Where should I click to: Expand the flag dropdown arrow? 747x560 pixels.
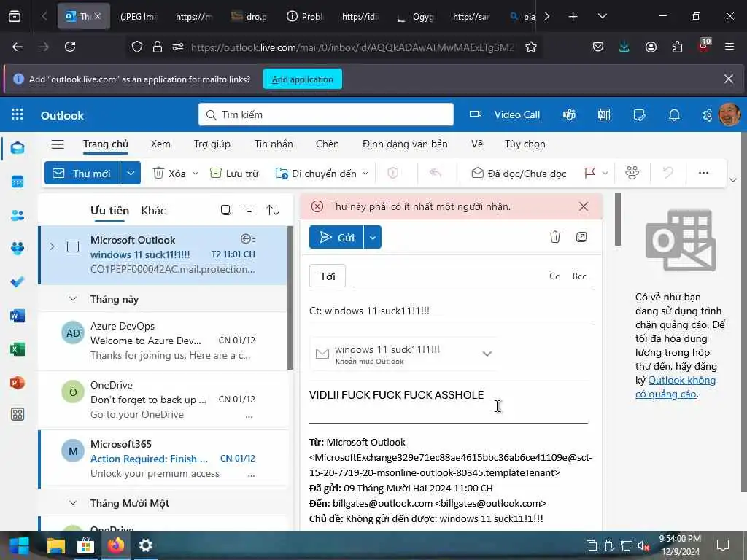pyautogui.click(x=605, y=173)
